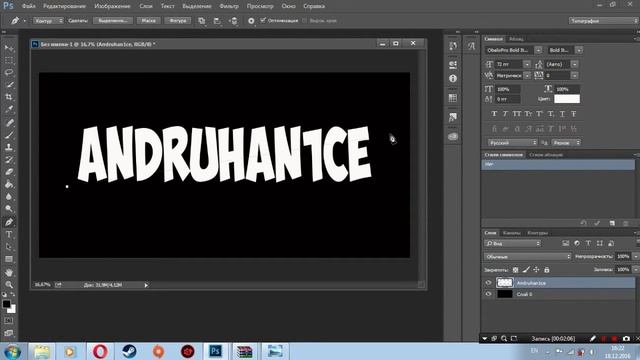Screen dimensions: 640x360
Task: Click the Фигура button in options bar
Action: coord(178,20)
